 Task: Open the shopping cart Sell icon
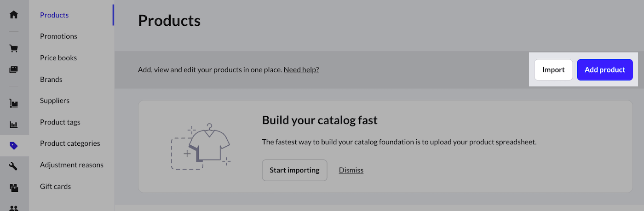14,48
